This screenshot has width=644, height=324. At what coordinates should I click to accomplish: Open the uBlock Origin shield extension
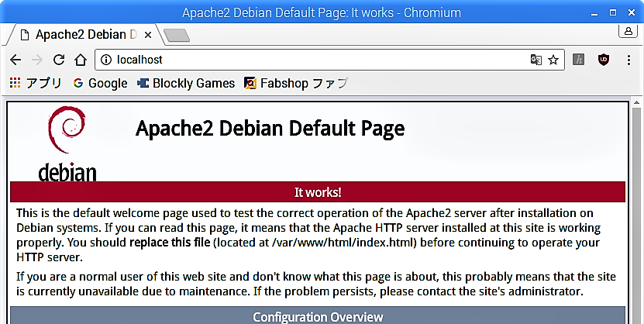pyautogui.click(x=604, y=60)
